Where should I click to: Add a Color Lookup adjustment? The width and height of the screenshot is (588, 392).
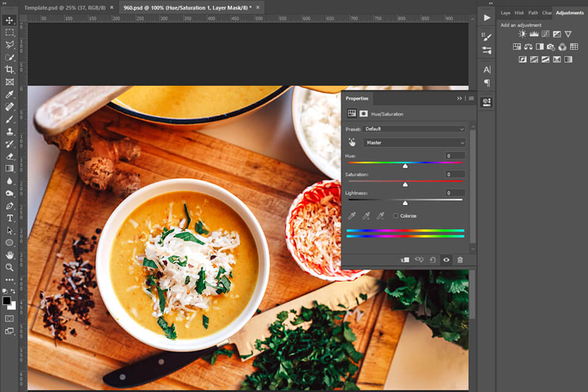coord(574,47)
